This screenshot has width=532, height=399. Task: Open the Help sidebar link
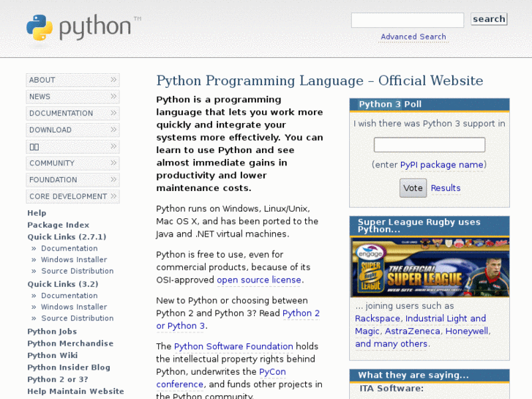point(37,213)
